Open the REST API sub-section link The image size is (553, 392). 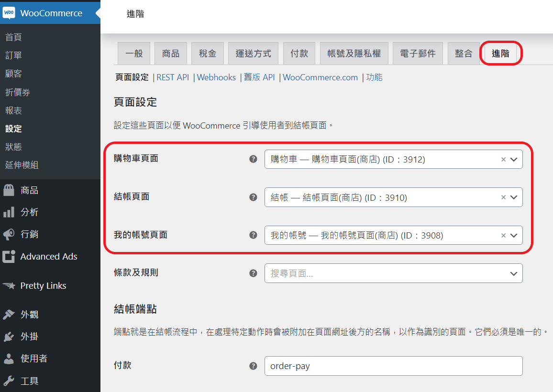(173, 77)
